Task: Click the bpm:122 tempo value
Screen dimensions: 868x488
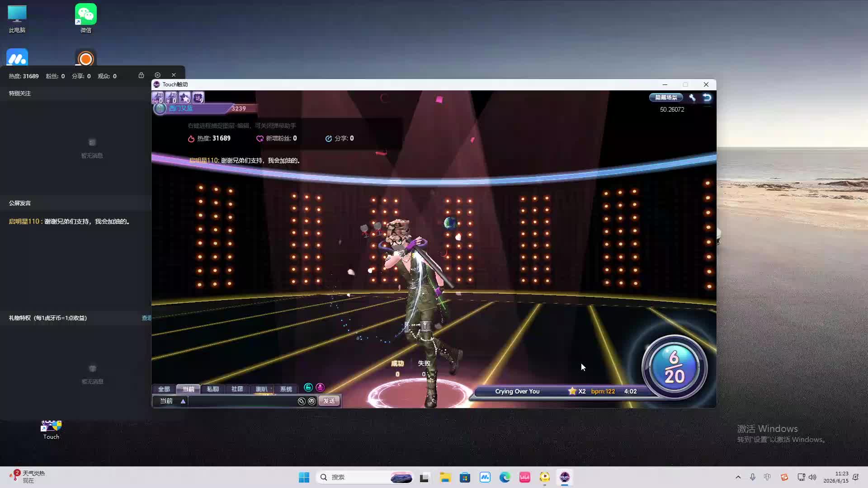Action: (603, 391)
